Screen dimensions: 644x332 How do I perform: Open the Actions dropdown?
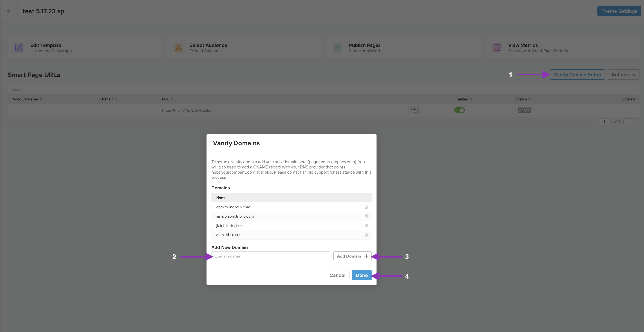[623, 75]
